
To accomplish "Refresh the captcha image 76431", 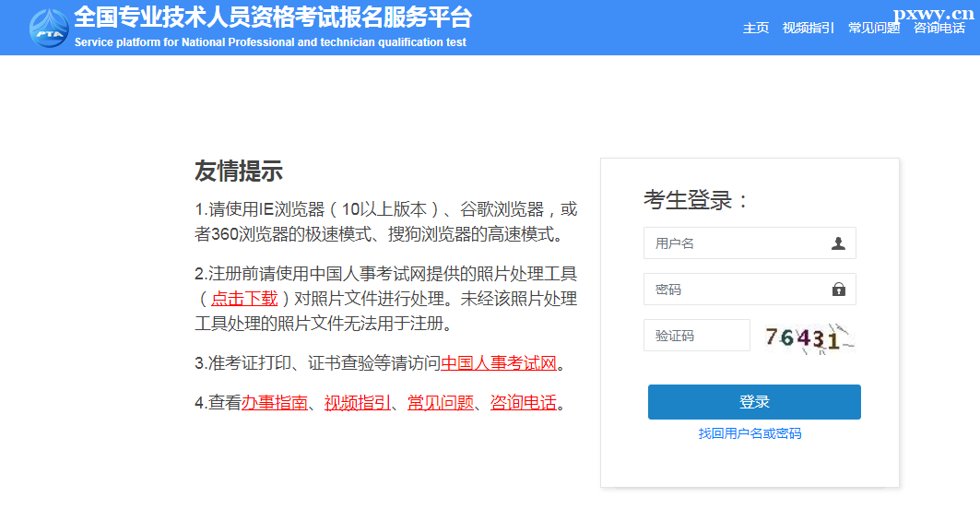I will [x=809, y=337].
